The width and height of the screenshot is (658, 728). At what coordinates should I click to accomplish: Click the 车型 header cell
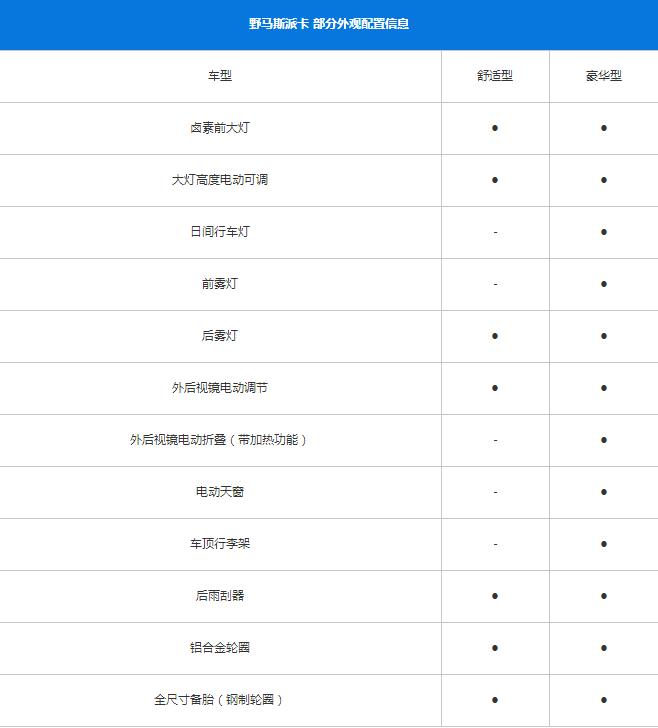(220, 76)
